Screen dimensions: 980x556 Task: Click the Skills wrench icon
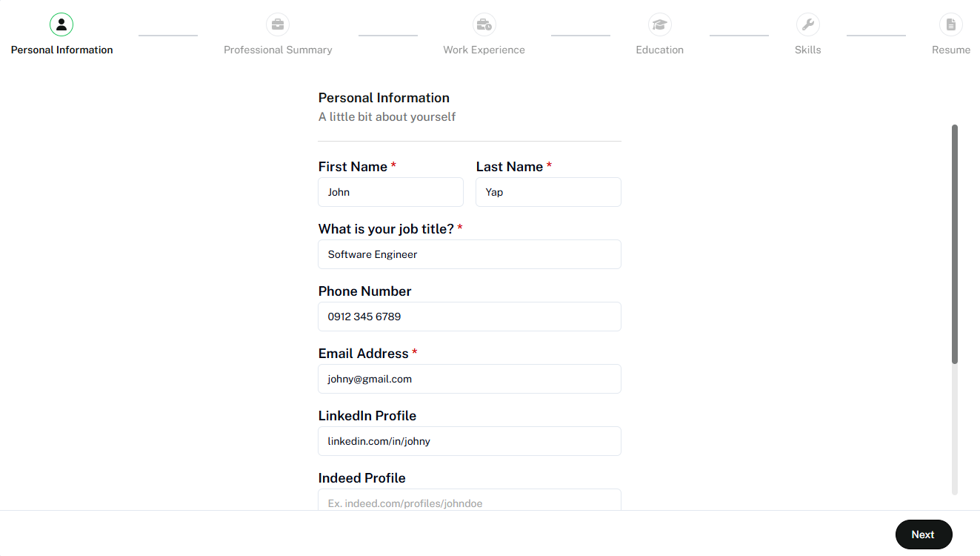pos(807,24)
